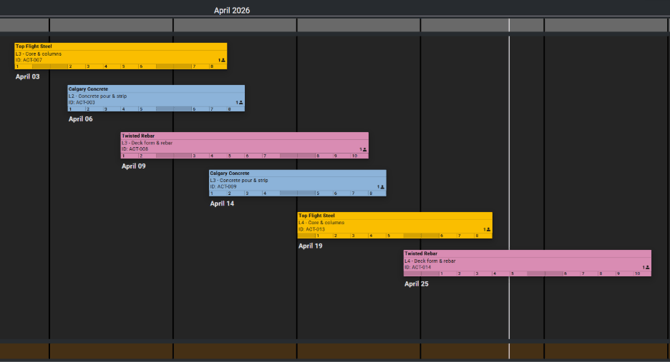Click the April 25 start date label

pos(417,284)
